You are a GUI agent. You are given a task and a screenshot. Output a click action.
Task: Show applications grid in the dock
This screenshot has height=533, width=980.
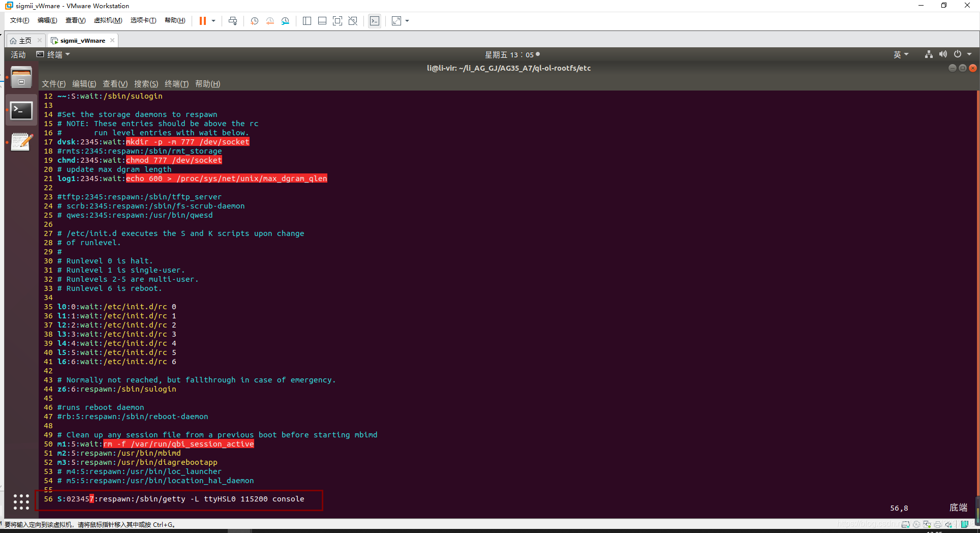coord(21,502)
